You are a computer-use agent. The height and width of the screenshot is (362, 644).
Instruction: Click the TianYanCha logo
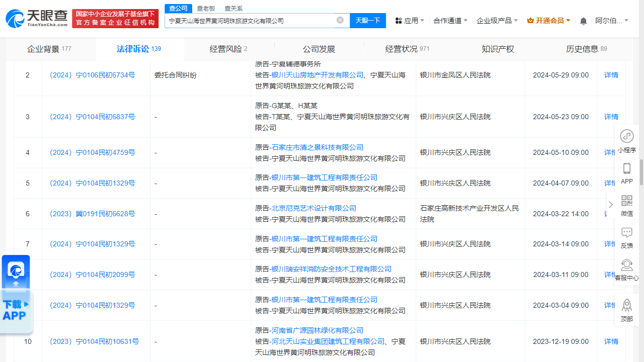[x=37, y=19]
